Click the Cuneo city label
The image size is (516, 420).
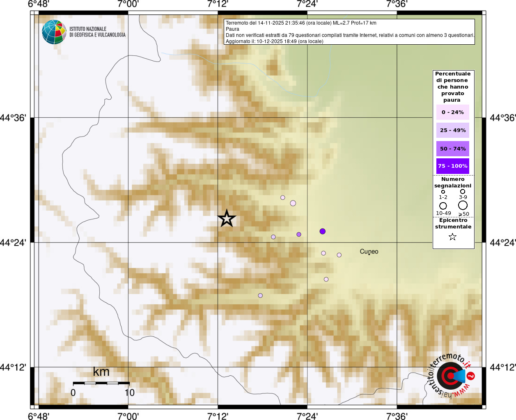click(x=369, y=251)
